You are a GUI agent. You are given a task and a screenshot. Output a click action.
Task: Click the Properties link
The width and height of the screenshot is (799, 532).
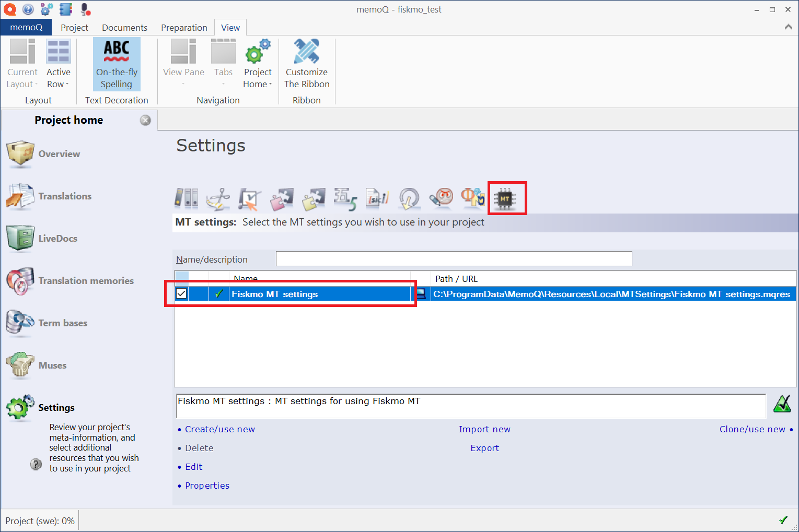click(207, 486)
